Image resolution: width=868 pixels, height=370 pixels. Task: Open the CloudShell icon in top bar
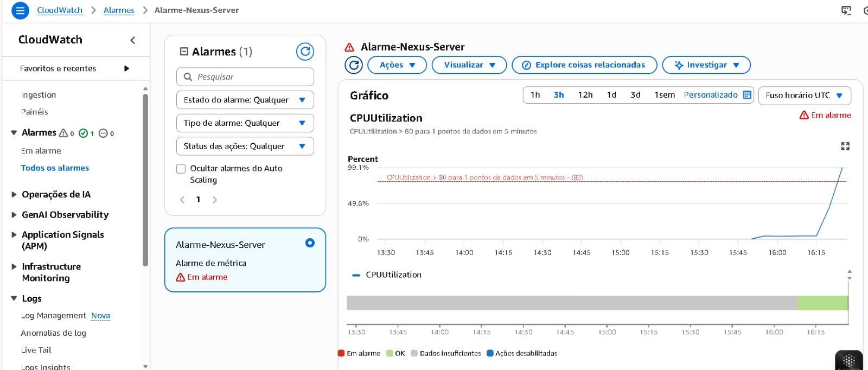(x=846, y=10)
